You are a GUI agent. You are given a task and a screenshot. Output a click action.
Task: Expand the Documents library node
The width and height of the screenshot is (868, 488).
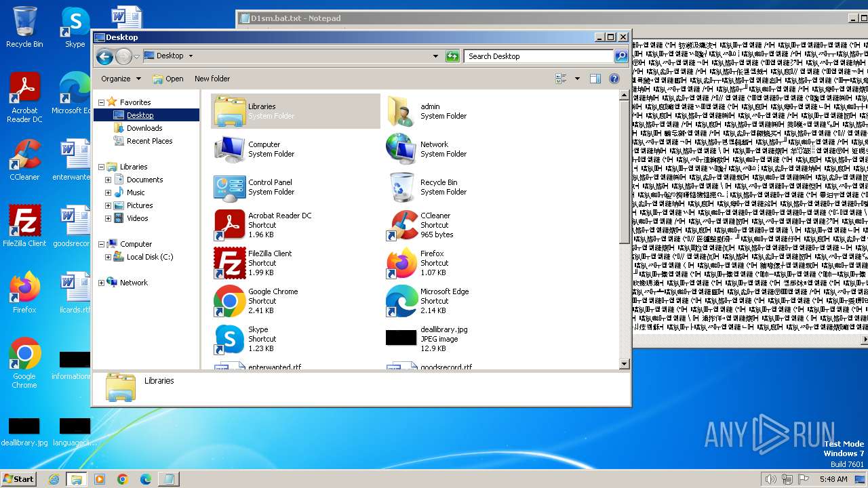click(x=108, y=180)
